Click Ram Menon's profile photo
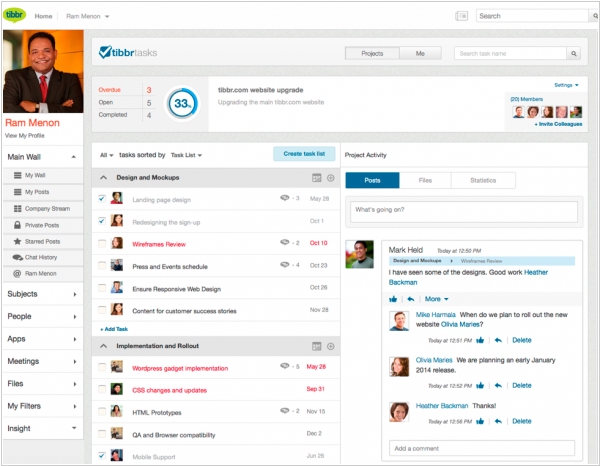 click(x=43, y=71)
